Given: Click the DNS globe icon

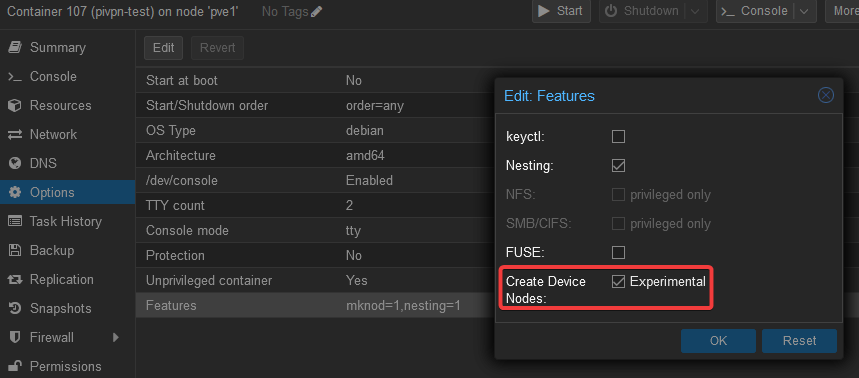Looking at the screenshot, I should [15, 163].
